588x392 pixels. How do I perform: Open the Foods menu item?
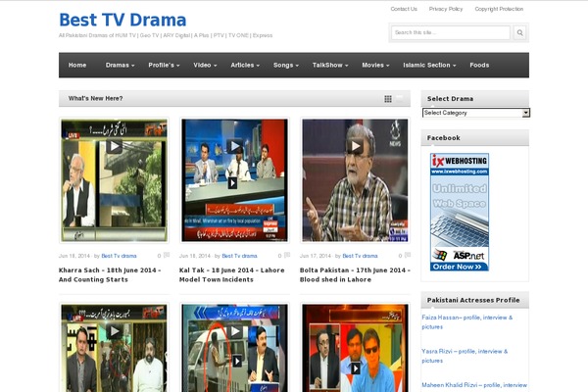479,66
